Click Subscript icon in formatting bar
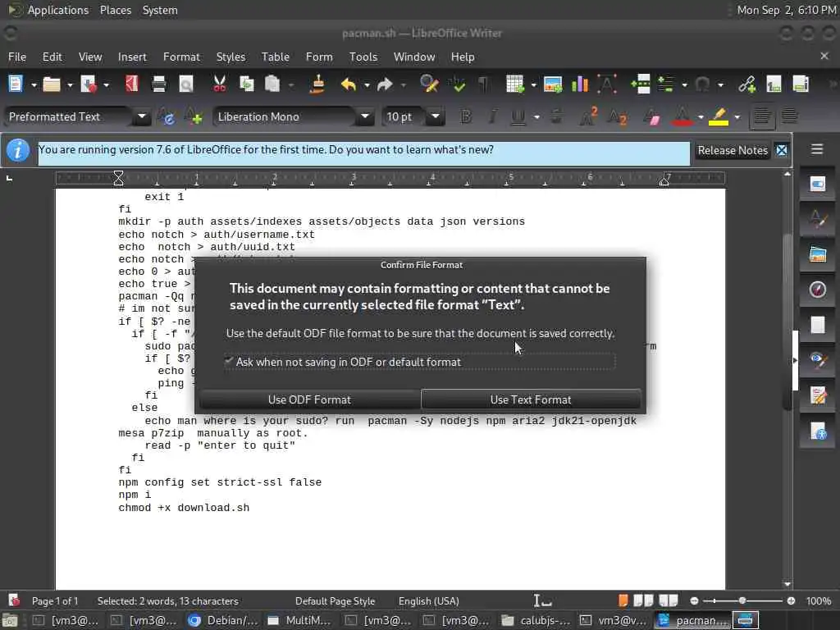 coord(617,116)
